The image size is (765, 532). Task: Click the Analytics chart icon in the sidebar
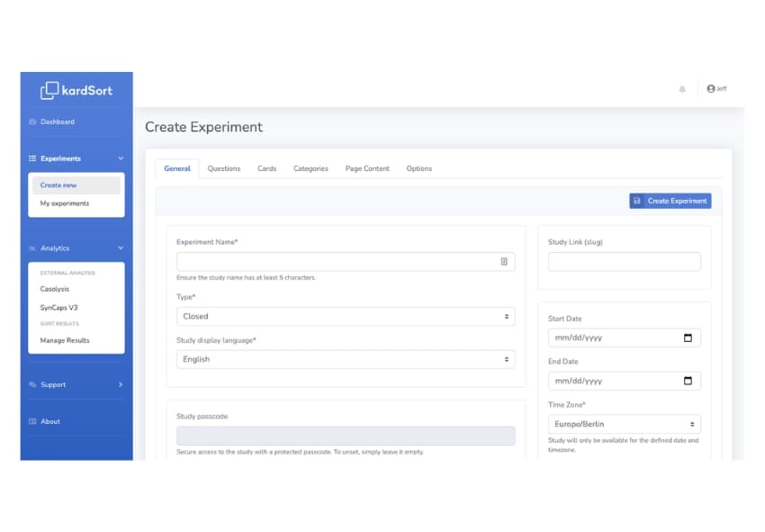click(31, 248)
